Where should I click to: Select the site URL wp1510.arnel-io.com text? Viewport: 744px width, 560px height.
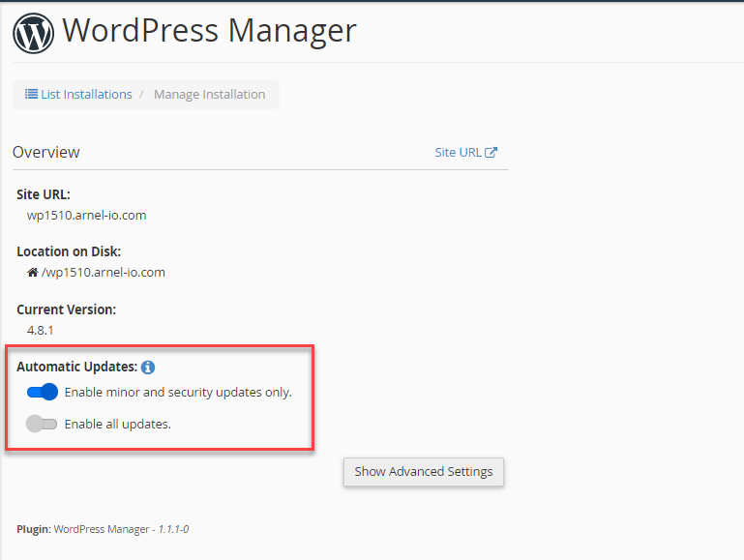coord(86,216)
